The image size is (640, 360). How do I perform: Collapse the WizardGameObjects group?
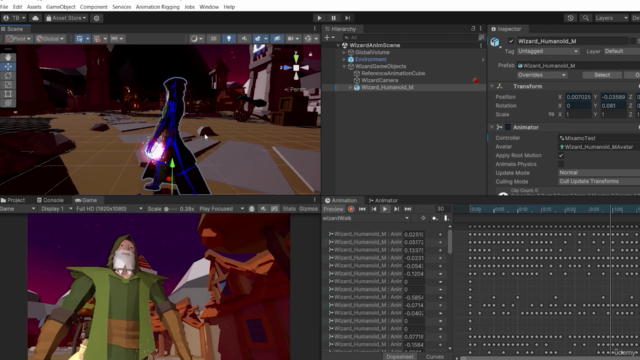tap(344, 66)
